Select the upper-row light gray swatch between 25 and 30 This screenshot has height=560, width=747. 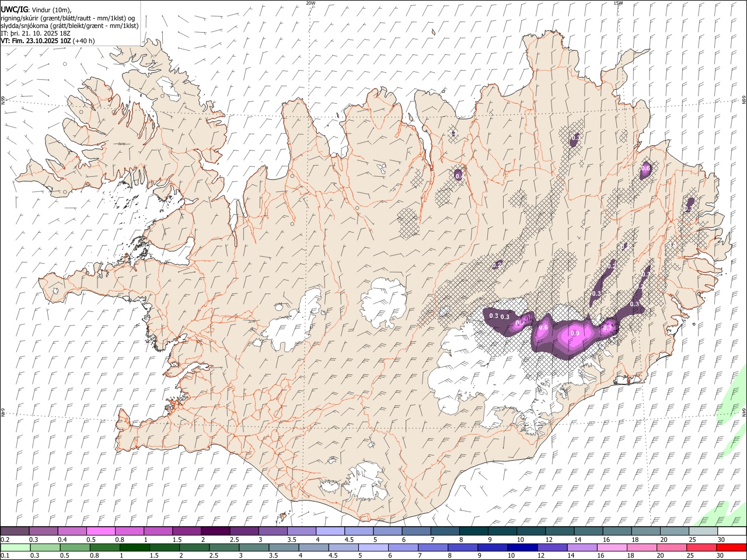(703, 531)
